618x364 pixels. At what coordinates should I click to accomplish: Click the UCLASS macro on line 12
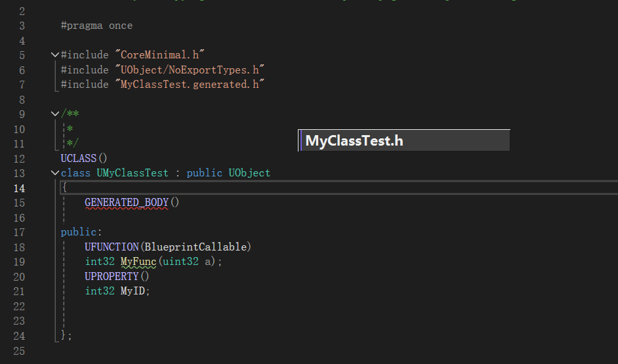click(79, 158)
